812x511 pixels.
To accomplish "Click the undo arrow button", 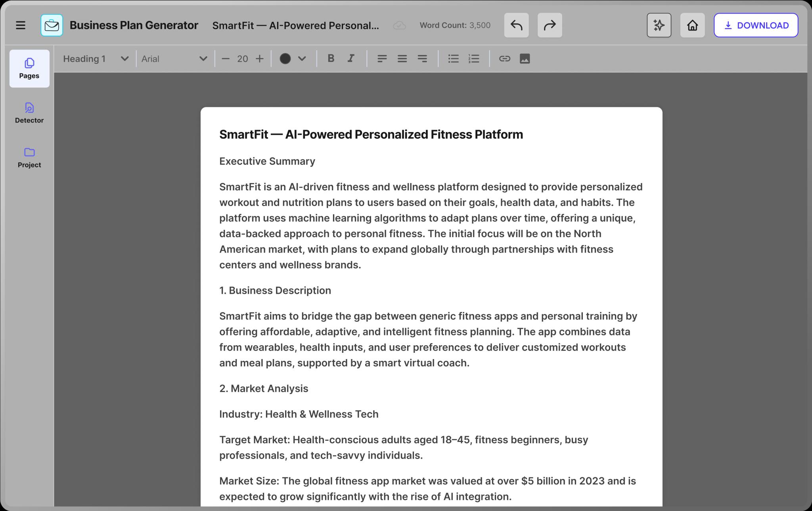I will [516, 25].
